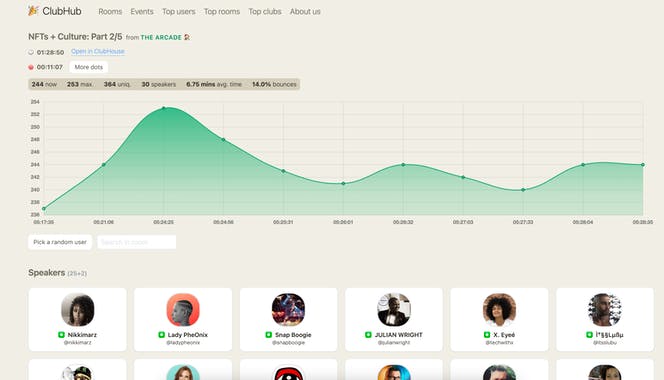664x380 pixels.
Task: Open X. Eyeé profile avatar
Action: [x=499, y=310]
